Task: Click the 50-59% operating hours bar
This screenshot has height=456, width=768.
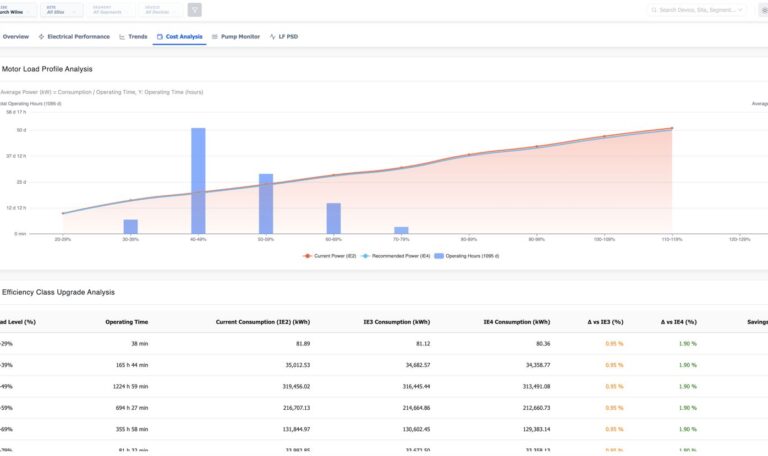Action: coord(266,204)
